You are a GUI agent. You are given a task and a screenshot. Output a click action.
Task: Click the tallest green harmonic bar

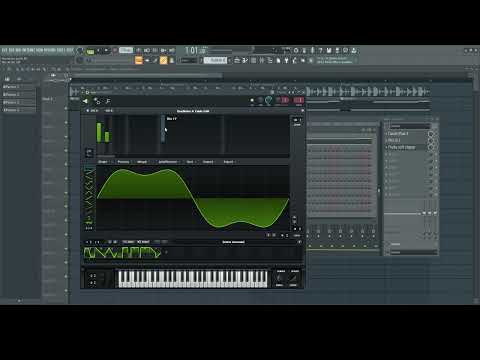pos(99,132)
